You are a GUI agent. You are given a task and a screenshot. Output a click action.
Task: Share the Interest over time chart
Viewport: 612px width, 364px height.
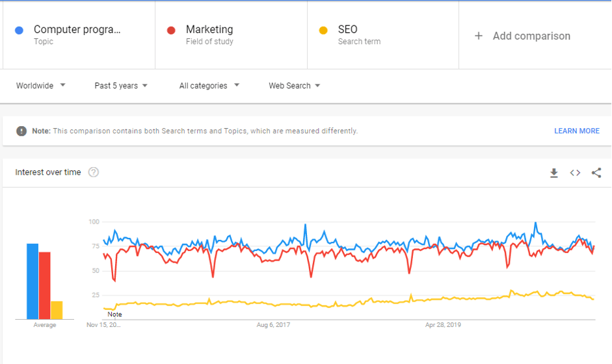click(596, 173)
